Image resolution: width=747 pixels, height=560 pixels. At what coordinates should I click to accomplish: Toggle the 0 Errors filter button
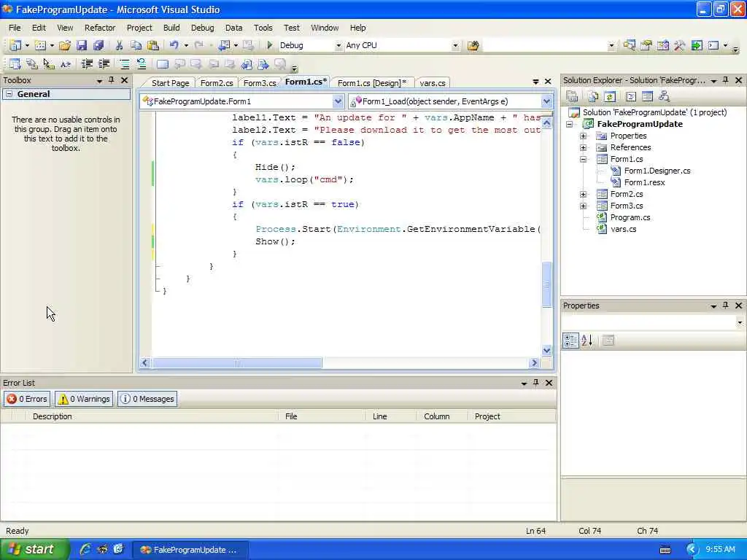[x=27, y=399]
